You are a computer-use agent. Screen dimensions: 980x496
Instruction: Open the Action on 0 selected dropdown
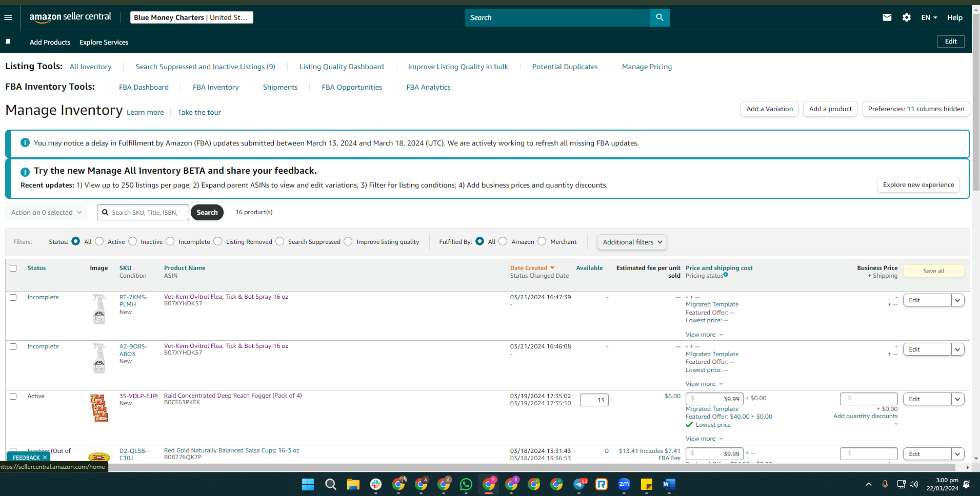point(46,212)
